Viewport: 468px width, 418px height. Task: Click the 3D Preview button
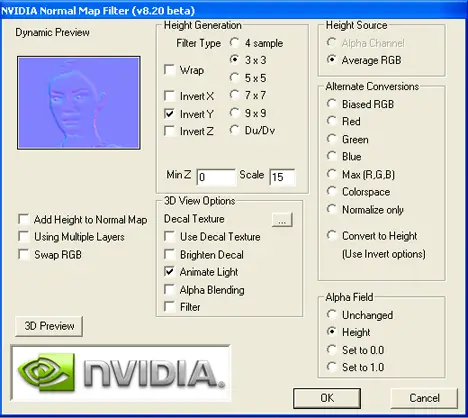pos(49,326)
